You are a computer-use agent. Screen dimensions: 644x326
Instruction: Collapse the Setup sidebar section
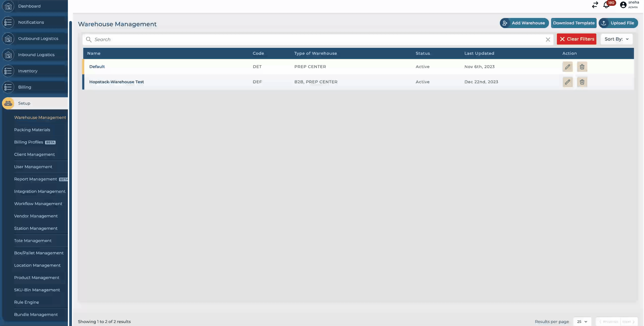[x=24, y=103]
